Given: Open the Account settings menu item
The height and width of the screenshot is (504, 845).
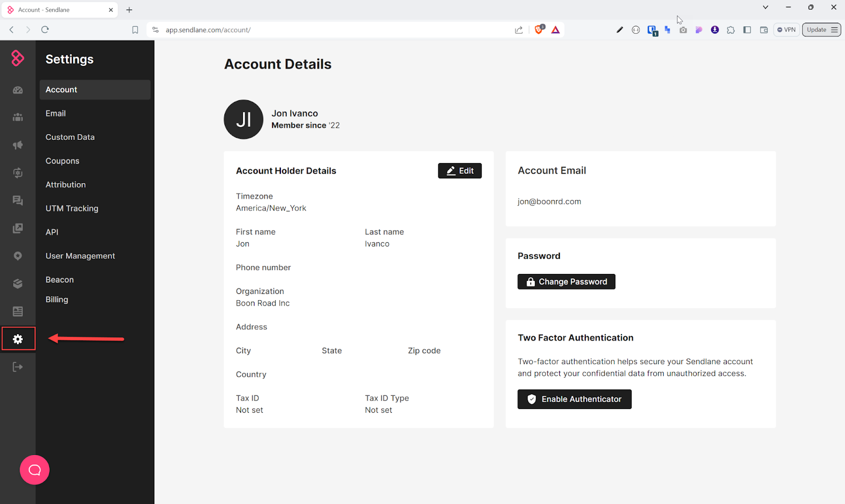Looking at the screenshot, I should [x=95, y=90].
